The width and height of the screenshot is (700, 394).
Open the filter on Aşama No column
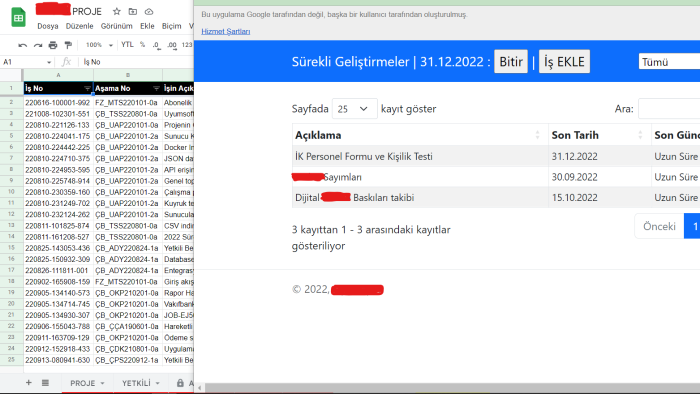156,88
